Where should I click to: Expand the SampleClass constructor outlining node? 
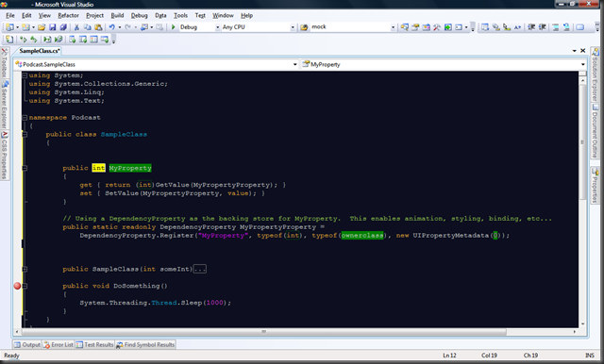pyautogui.click(x=25, y=269)
